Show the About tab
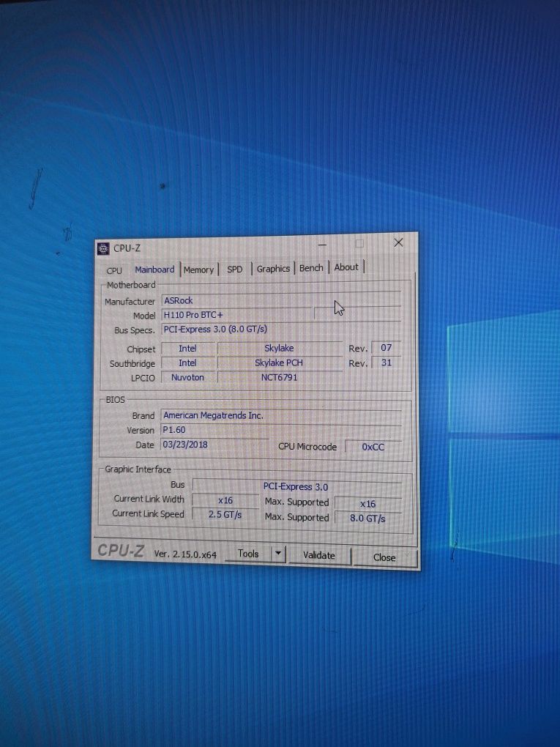Image resolution: width=560 pixels, height=747 pixels. (346, 267)
